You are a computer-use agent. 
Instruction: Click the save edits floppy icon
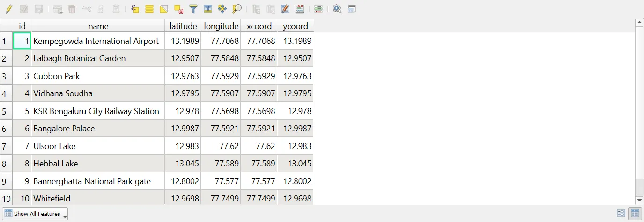[39, 9]
